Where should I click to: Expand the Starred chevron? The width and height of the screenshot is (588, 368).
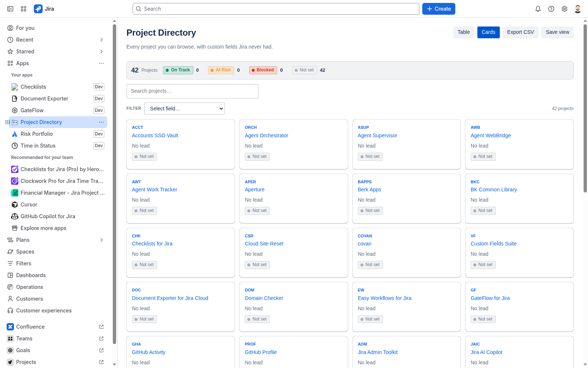[101, 52]
